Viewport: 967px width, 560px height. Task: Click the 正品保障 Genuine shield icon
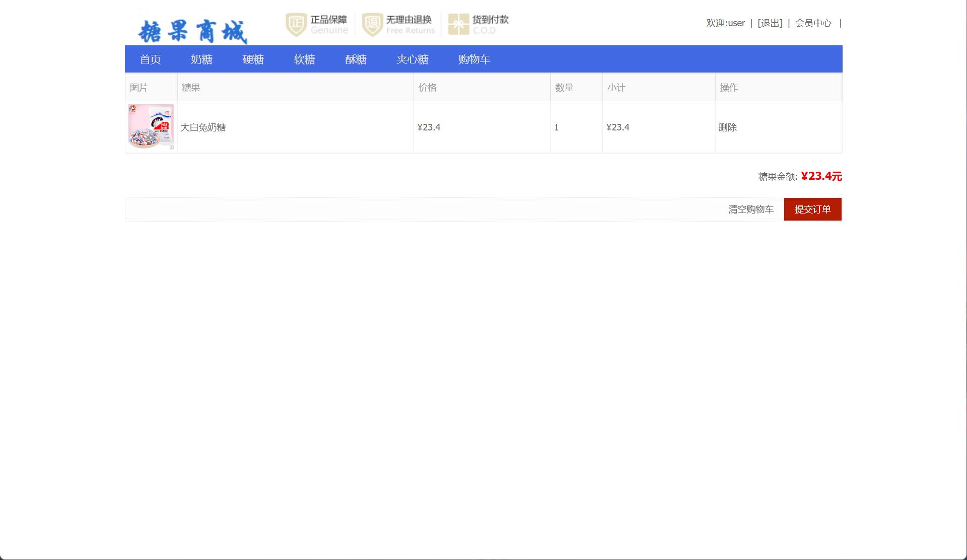[x=296, y=24]
